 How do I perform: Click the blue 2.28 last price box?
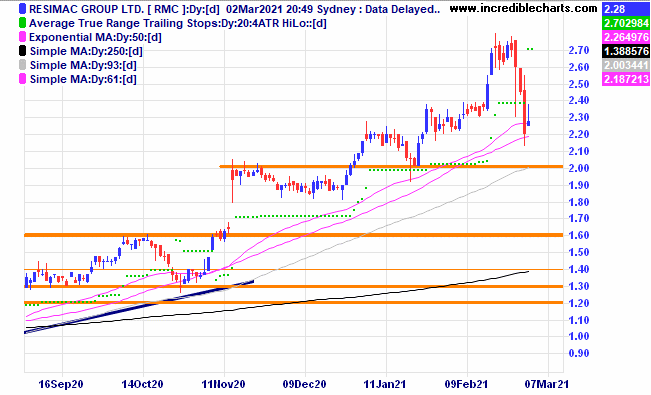pos(625,9)
